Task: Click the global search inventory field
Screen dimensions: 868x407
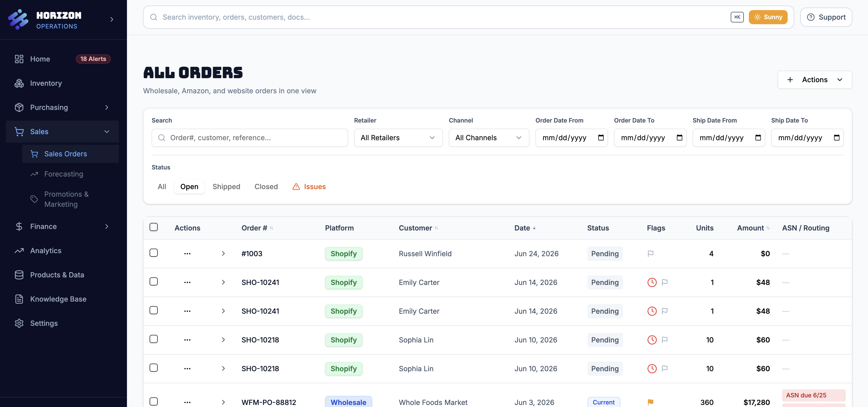Action: coord(468,17)
